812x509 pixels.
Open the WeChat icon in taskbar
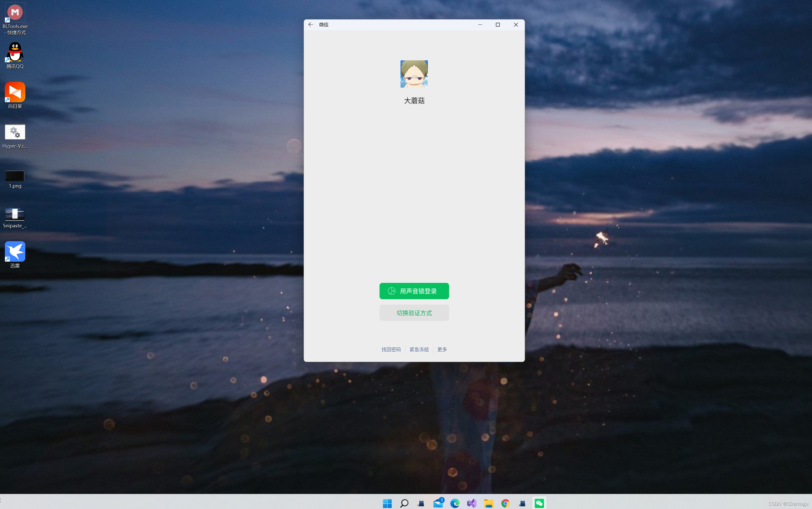pos(539,503)
